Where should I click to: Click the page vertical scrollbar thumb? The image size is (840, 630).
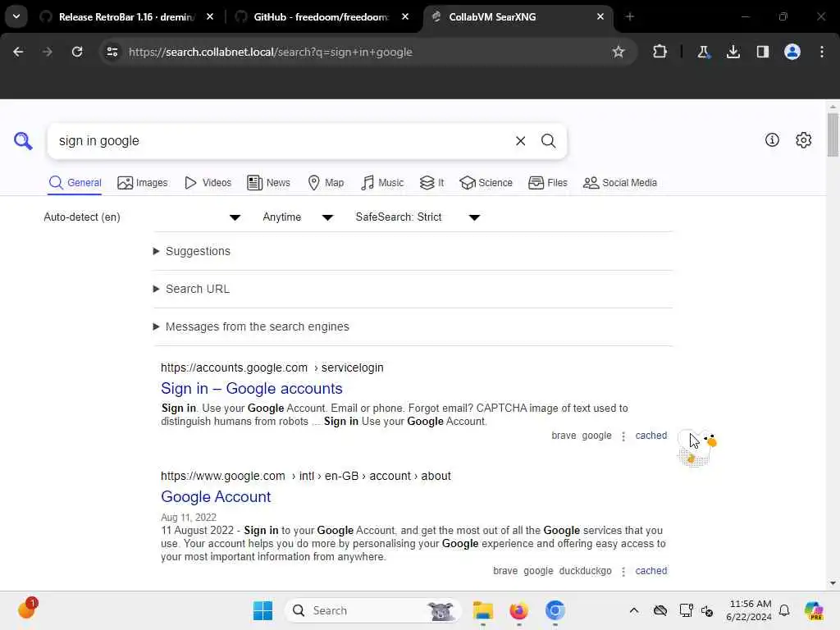pos(833,135)
